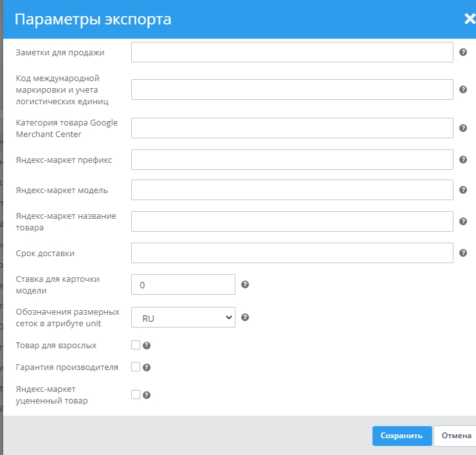Viewport: 476px width, 455px height.
Task: Click help icon for Категория товара Google Merchant Center
Action: [463, 128]
